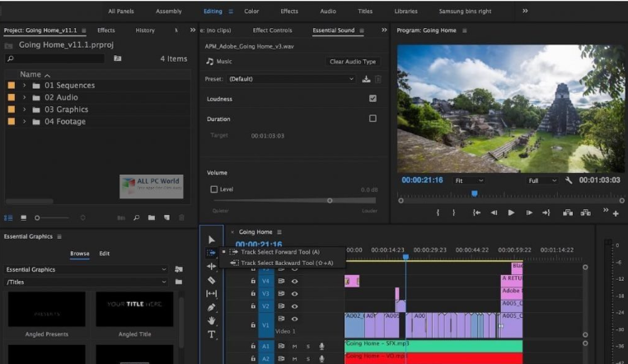
Task: Choose the Pen tool
Action: pos(211,307)
